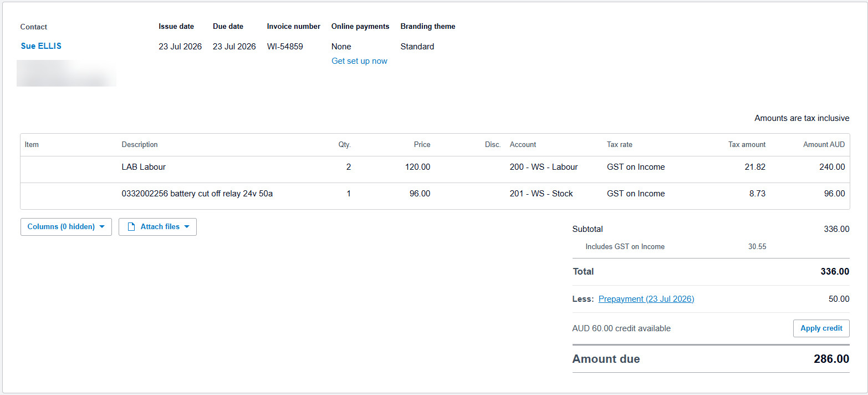This screenshot has width=868, height=395.
Task: Click the 240.00 amount cell
Action: tap(832, 167)
